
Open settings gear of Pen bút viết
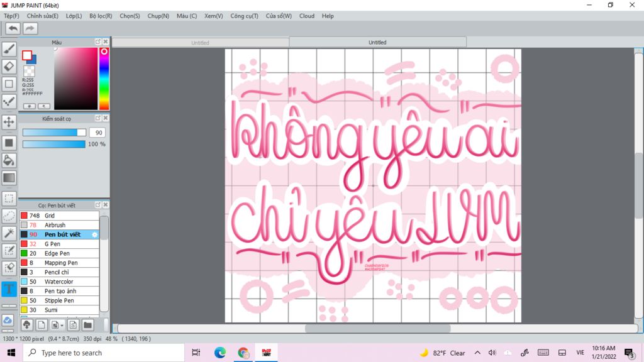click(x=94, y=234)
